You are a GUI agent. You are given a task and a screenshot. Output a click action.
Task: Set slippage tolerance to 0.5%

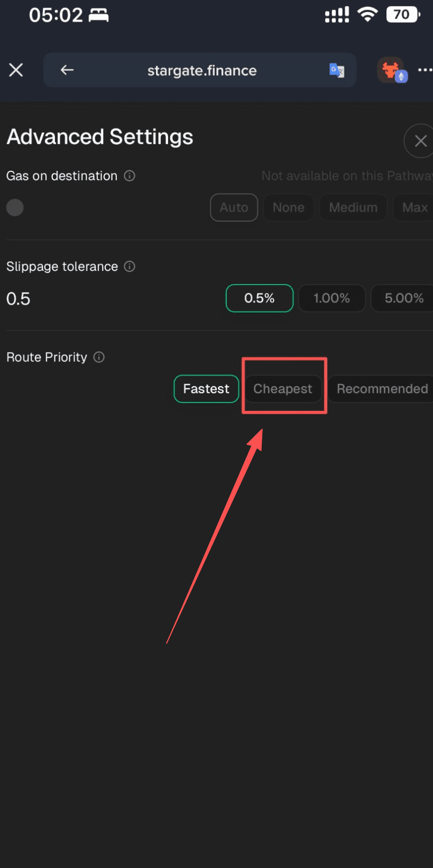[260, 298]
